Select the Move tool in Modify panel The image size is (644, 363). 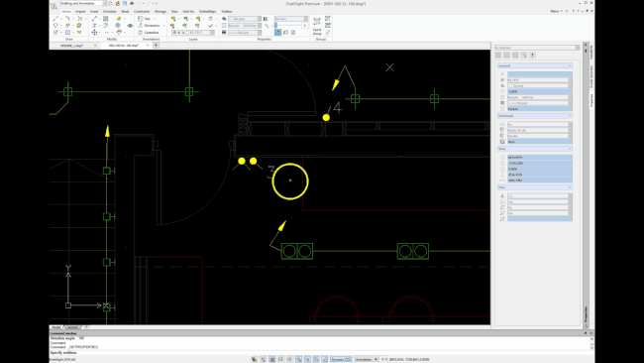[94, 33]
